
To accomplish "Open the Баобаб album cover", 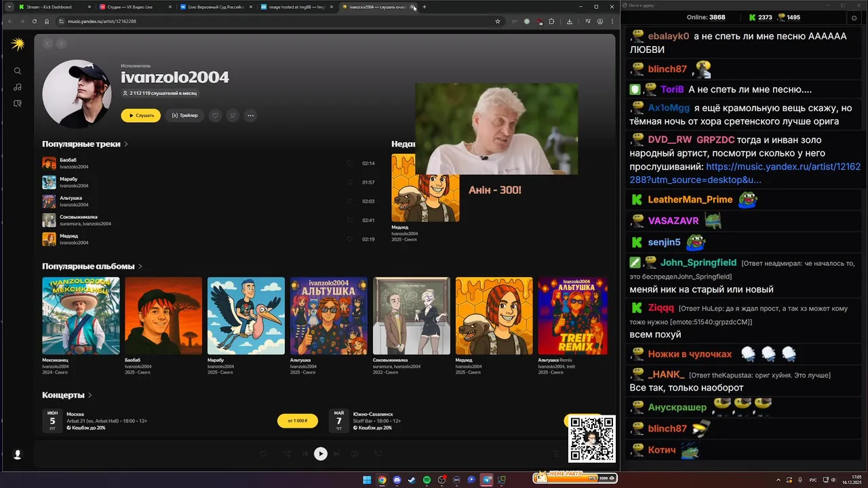I will (163, 316).
